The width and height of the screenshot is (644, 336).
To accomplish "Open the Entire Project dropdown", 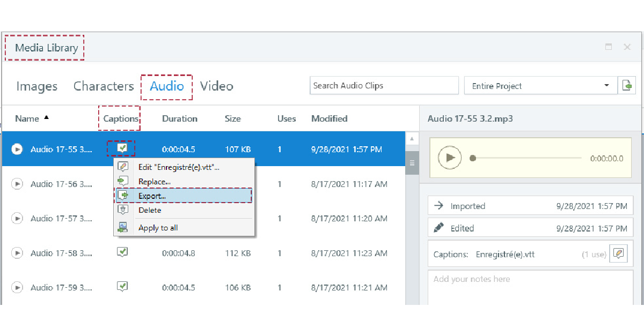I will click(x=540, y=86).
